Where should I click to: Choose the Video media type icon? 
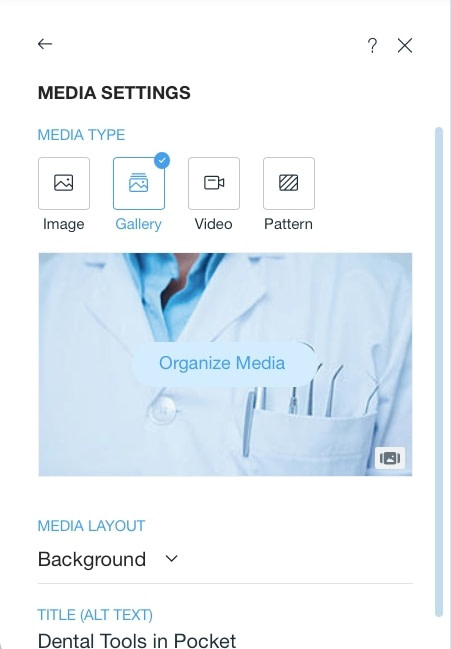[214, 183]
